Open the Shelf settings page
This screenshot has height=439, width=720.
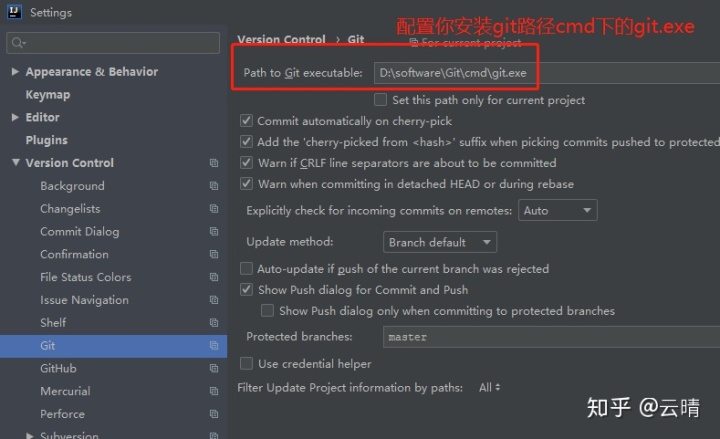(x=53, y=323)
